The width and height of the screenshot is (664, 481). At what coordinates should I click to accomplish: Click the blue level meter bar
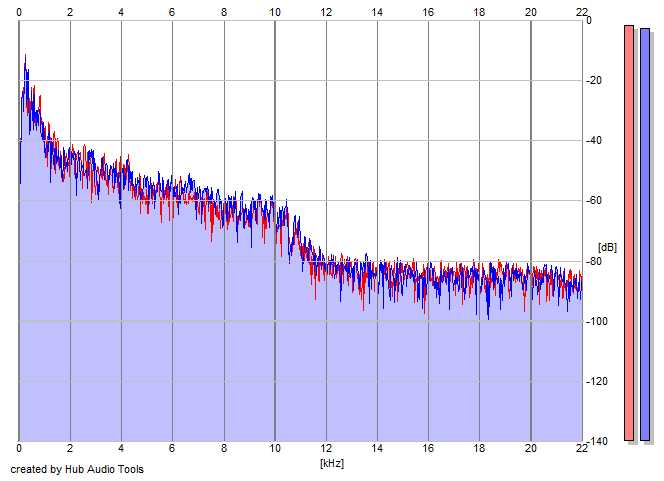[x=645, y=234]
